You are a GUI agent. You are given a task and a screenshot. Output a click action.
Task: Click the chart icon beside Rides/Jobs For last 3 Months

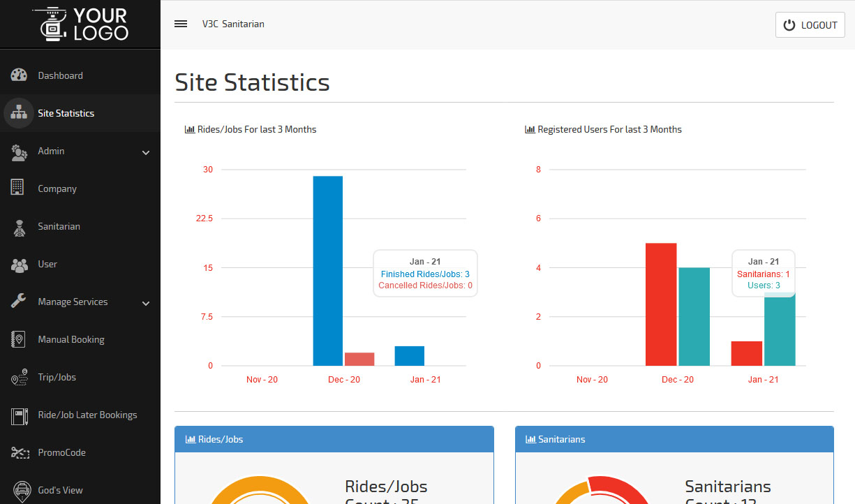click(x=190, y=129)
